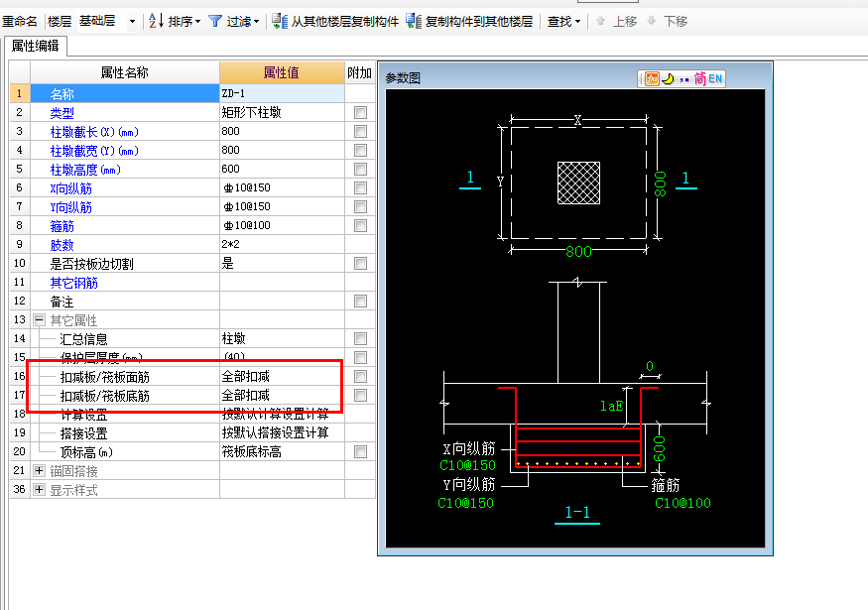Click the 按默认搭接设置计算 value

tap(282, 432)
